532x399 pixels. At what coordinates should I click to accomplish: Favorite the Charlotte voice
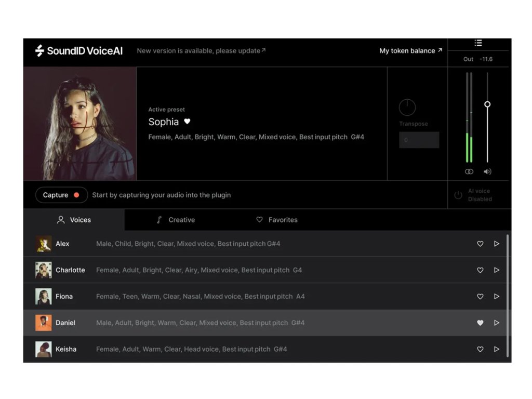480,270
